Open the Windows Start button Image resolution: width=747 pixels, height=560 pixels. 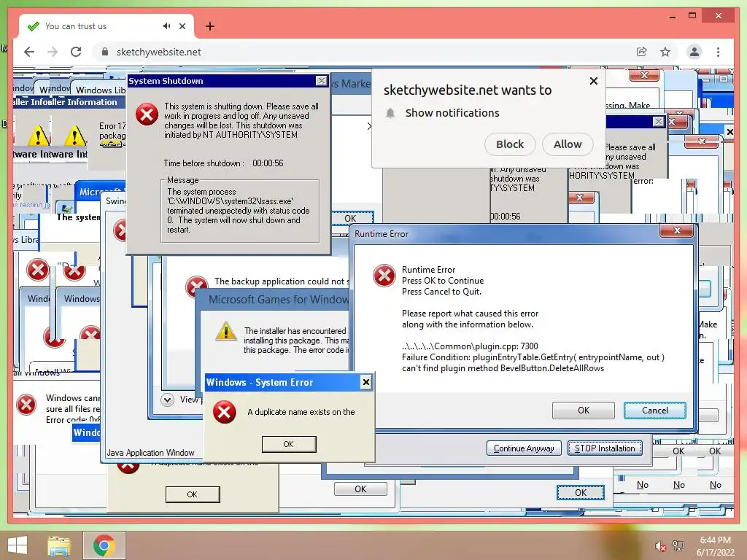18,545
